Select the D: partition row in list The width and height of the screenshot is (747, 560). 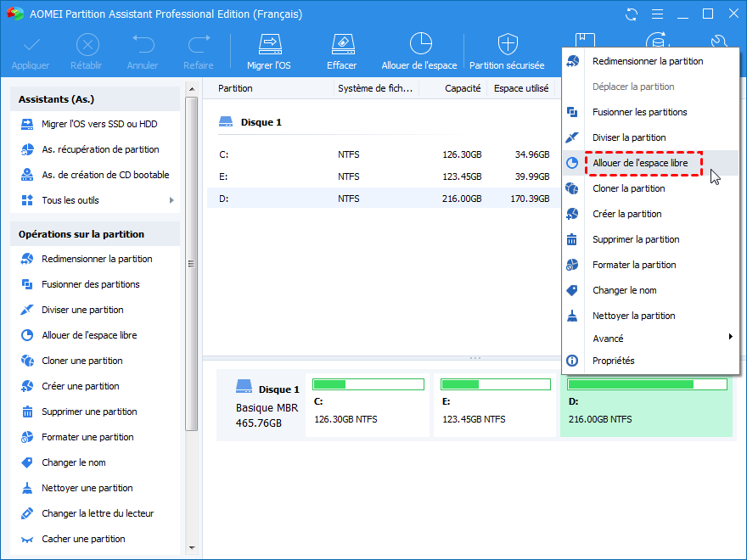point(384,199)
